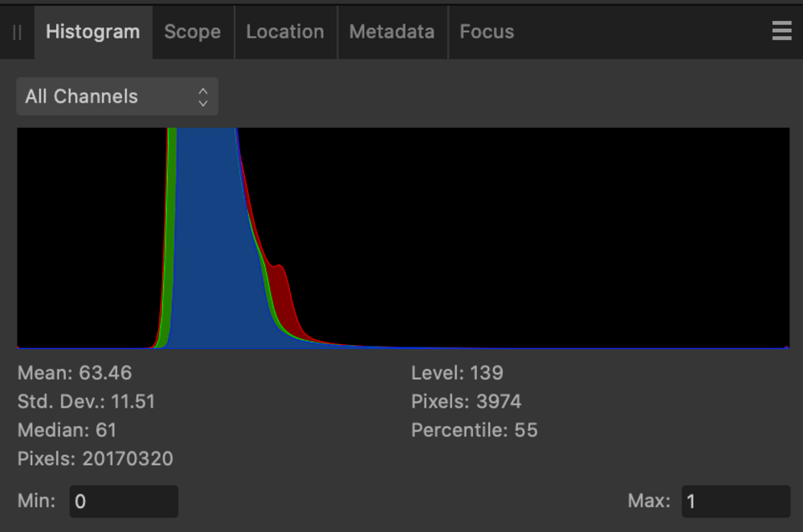Click the green band on histogram's left edge

pyautogui.click(x=172, y=241)
